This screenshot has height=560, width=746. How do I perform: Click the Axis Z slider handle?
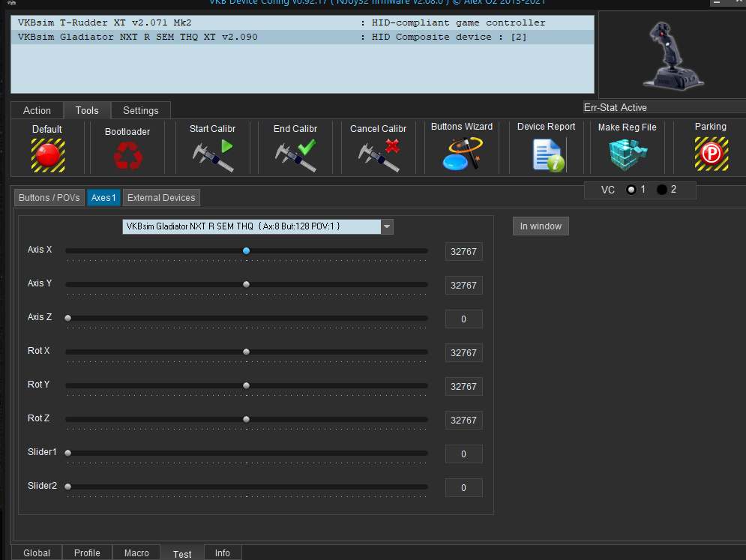(x=68, y=319)
